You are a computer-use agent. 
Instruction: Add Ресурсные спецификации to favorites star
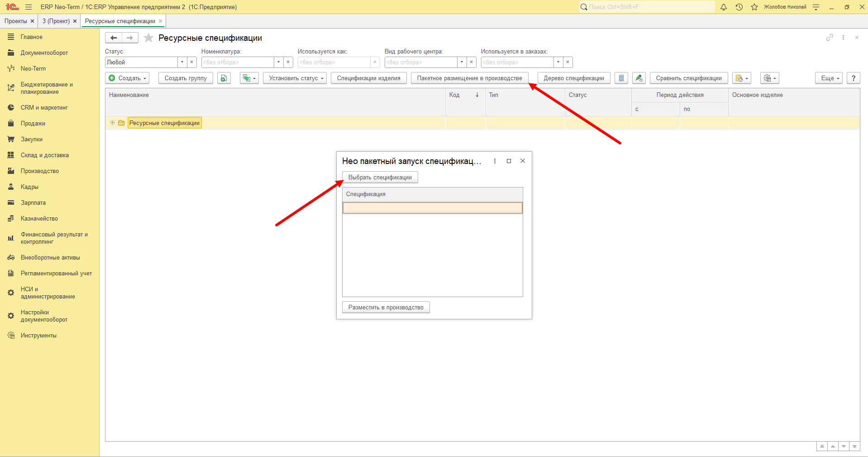click(148, 38)
